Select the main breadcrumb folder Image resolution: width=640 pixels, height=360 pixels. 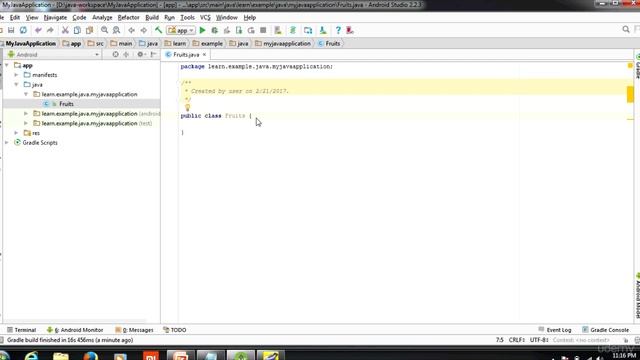121,43
